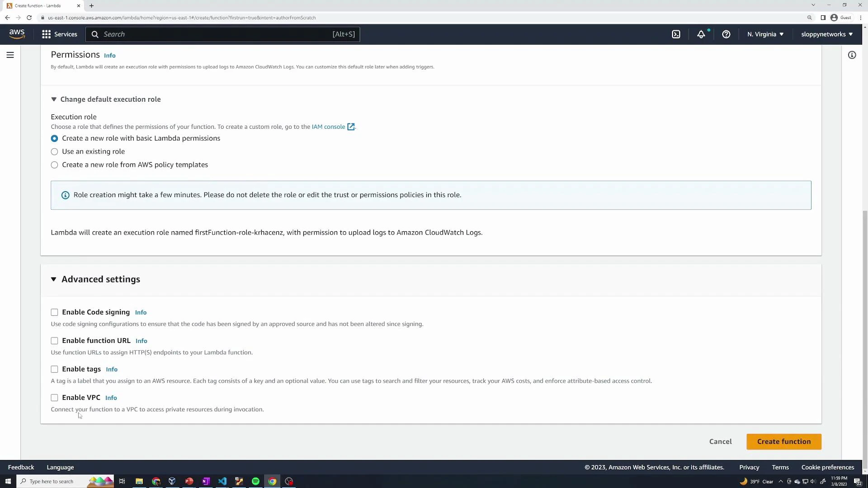Open the help info panel on the right

point(852,55)
